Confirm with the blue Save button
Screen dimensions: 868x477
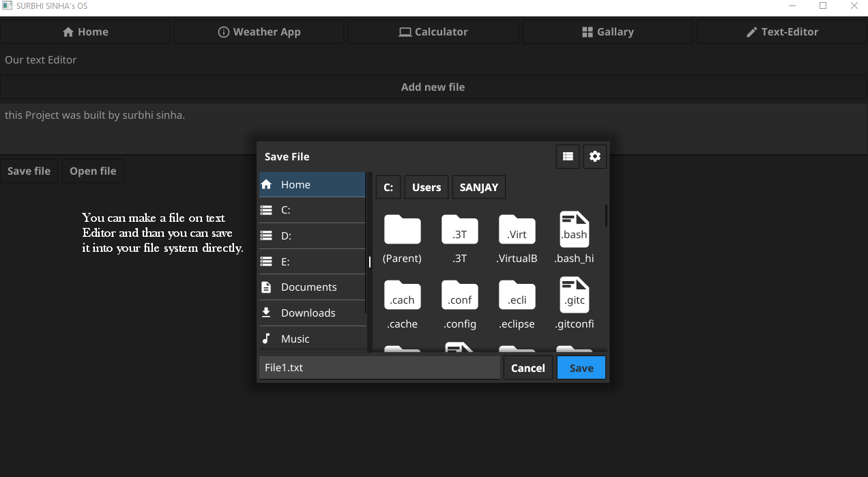[x=581, y=368]
